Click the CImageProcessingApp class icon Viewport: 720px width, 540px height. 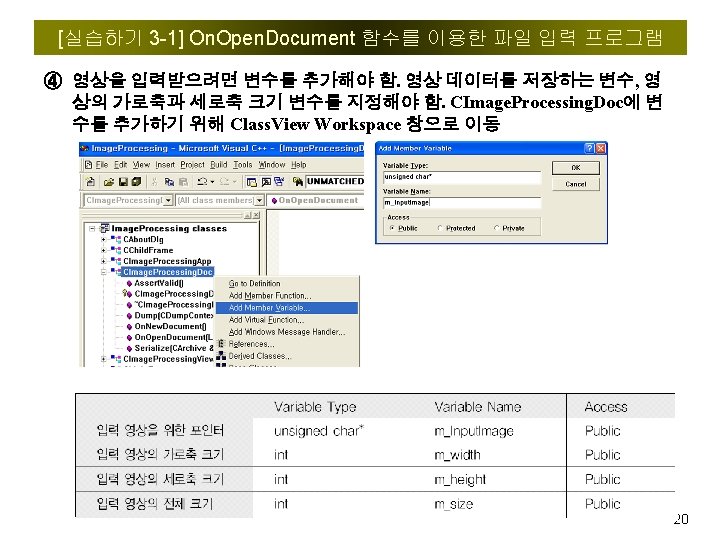pyautogui.click(x=116, y=261)
